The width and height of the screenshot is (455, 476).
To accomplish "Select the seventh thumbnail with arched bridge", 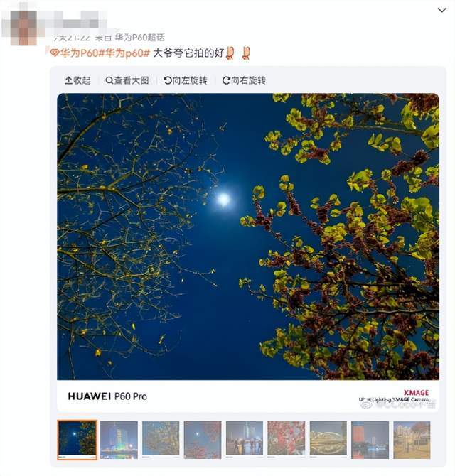I will (328, 440).
